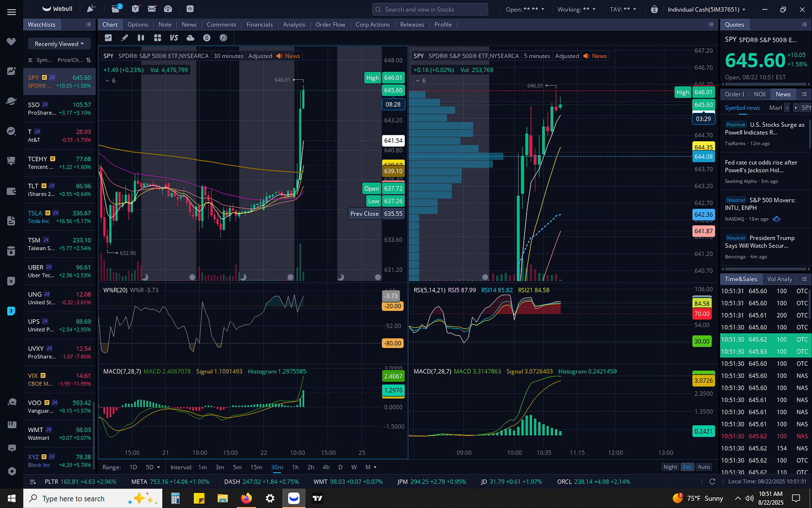Screen dimensions: 812x508
Task: Open the Open: ** ** dropdown
Action: click(525, 9)
